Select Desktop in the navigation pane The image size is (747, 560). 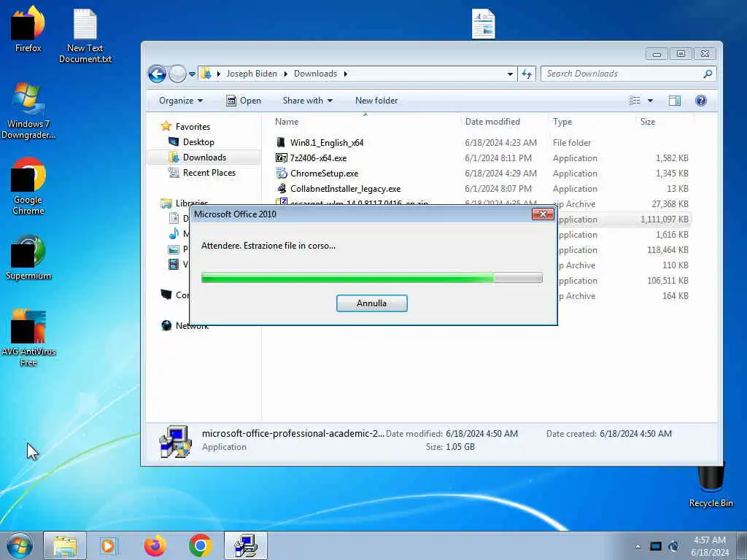(198, 142)
